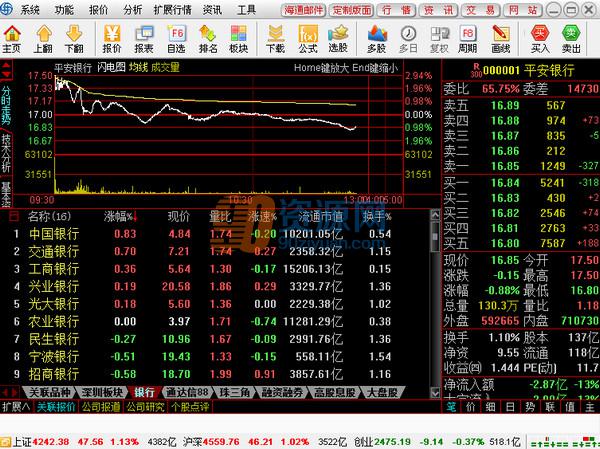Viewport: 600px width, 449px height.
Task: Click the 网站 button at top right
Action: [x=522, y=10]
